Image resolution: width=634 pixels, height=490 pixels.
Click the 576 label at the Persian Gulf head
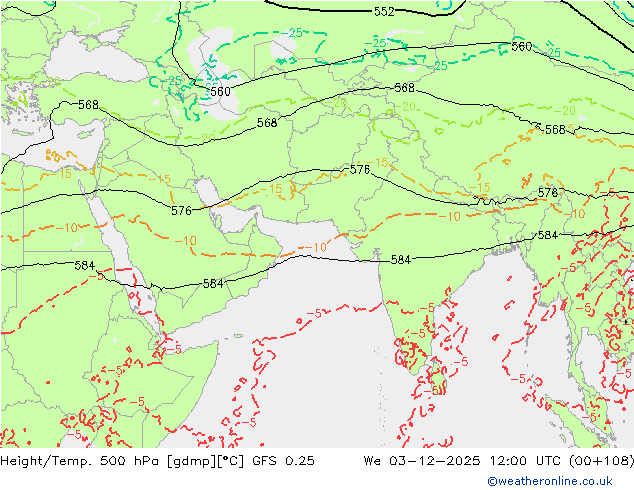pos(181,211)
